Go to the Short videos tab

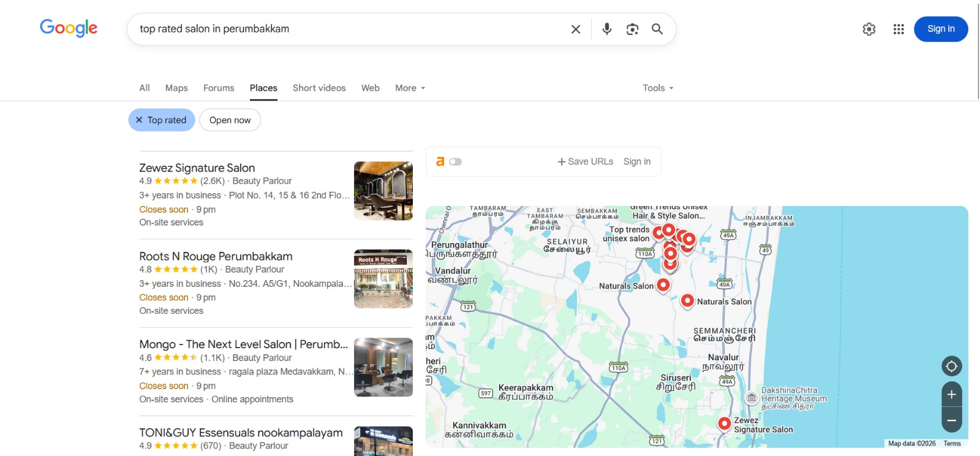319,88
